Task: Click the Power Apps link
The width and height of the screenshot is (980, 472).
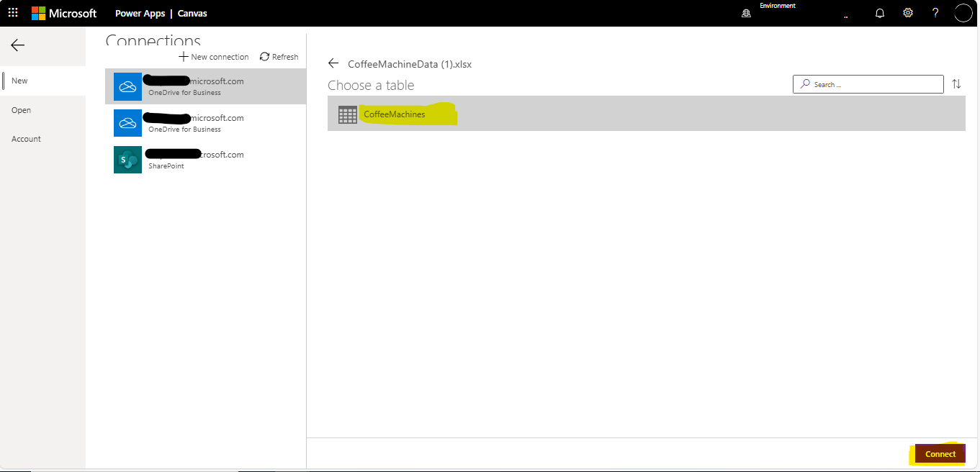Action: [x=140, y=14]
